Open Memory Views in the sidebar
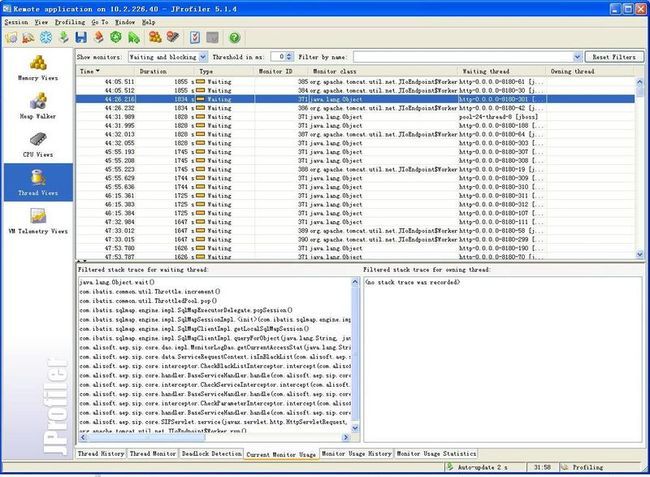650x477 pixels. tap(38, 68)
